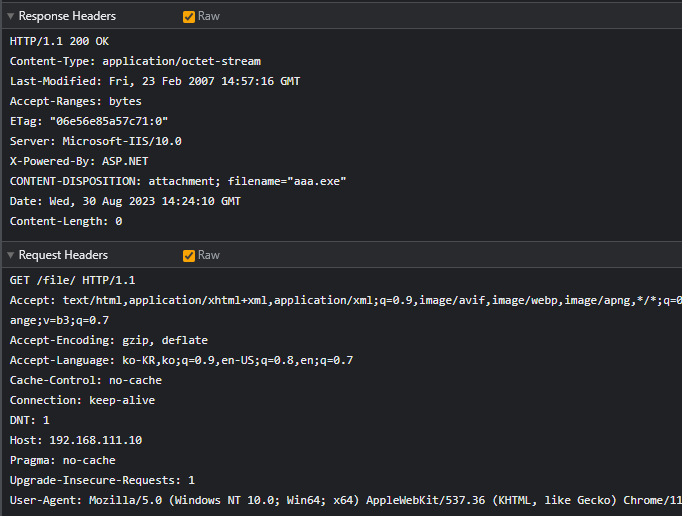
Task: Select the Accept: text/html header line
Action: click(346, 300)
